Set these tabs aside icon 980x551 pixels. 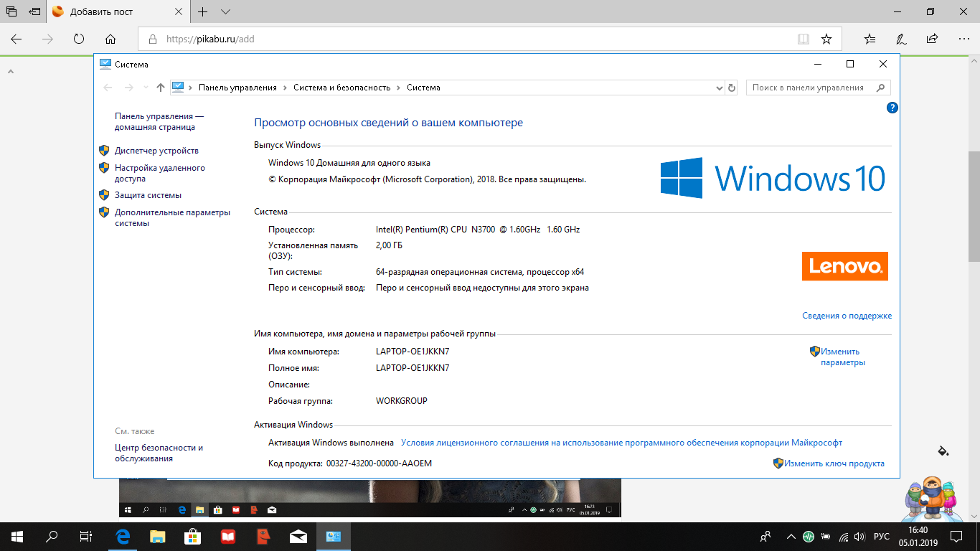(x=34, y=12)
